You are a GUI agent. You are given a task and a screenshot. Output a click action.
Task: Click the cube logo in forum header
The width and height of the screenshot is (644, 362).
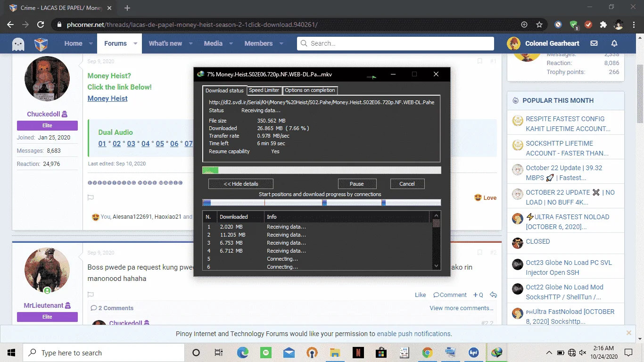tap(41, 44)
